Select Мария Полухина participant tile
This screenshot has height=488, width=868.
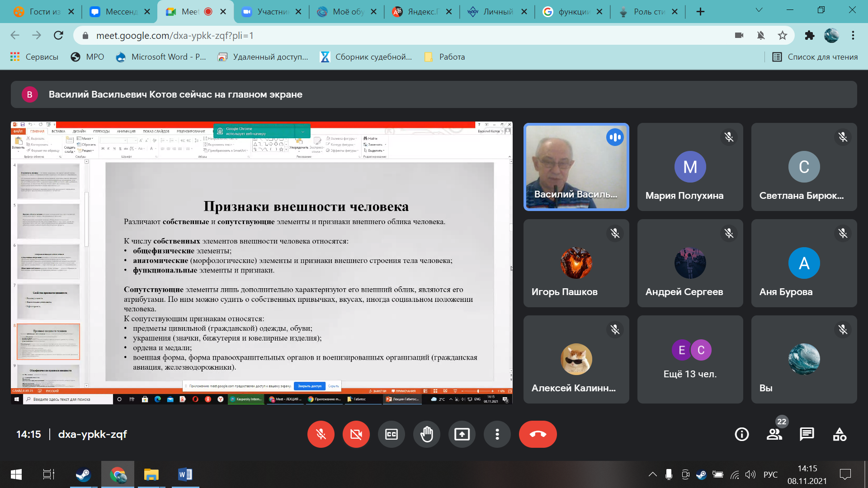click(x=690, y=167)
